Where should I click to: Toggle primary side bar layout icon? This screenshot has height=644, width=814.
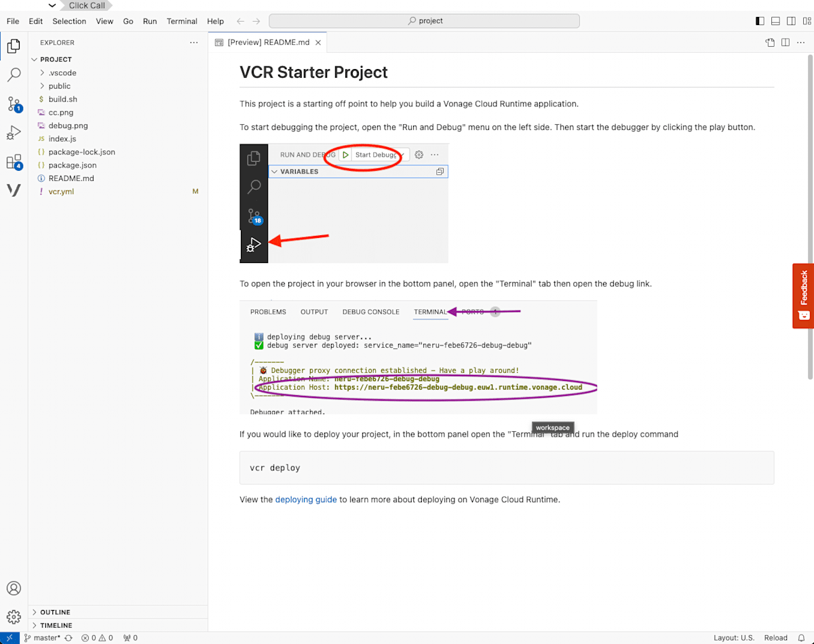coord(760,21)
